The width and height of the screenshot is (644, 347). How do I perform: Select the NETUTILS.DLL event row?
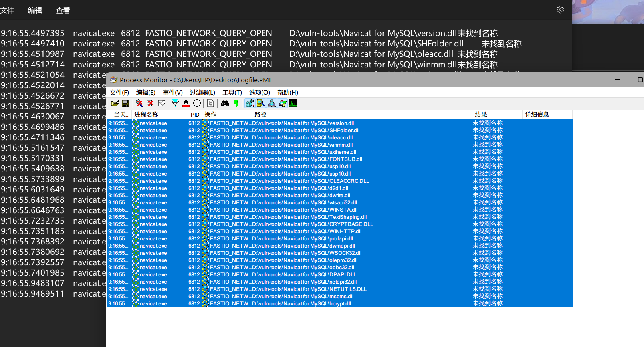(339, 289)
